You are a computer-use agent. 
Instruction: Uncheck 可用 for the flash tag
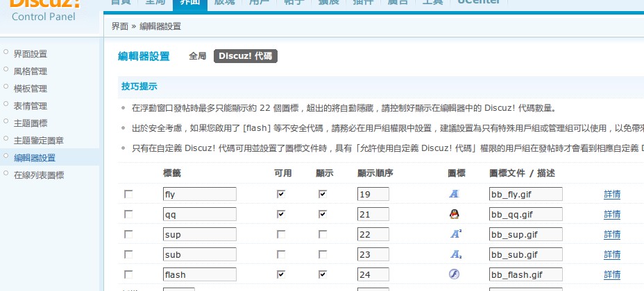(281, 274)
